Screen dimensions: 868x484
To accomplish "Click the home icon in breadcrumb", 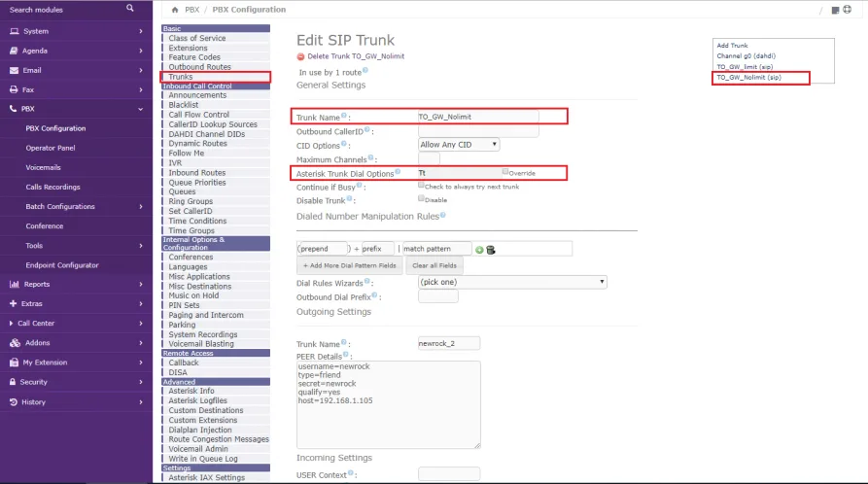I will click(175, 10).
